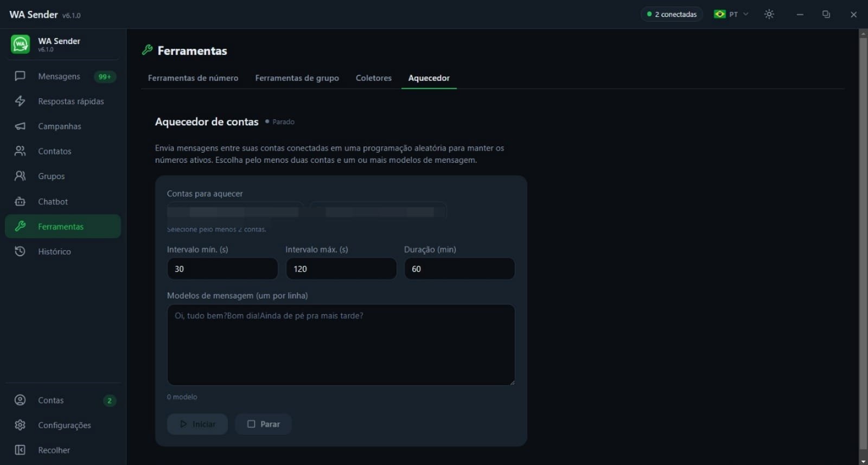Focus the Modelos de mensagem text area
The image size is (868, 465).
(x=341, y=345)
